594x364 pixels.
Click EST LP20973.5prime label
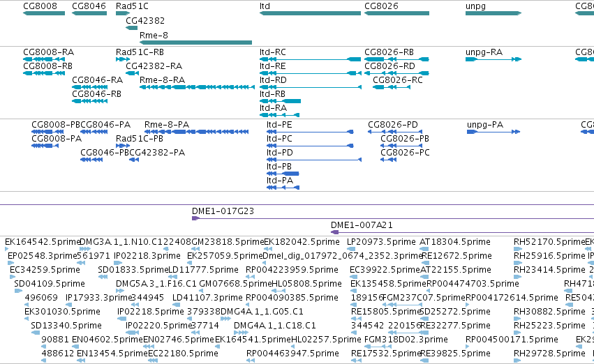point(382,242)
